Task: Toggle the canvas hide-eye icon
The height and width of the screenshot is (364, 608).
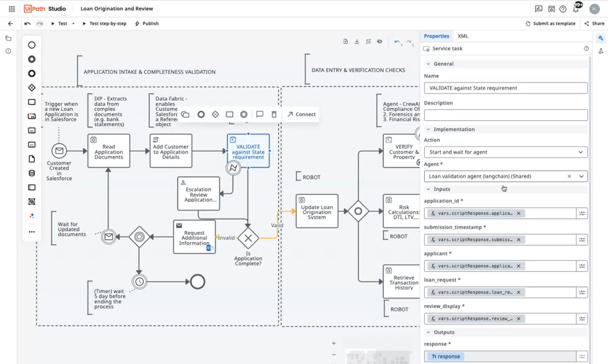Action: click(380, 41)
